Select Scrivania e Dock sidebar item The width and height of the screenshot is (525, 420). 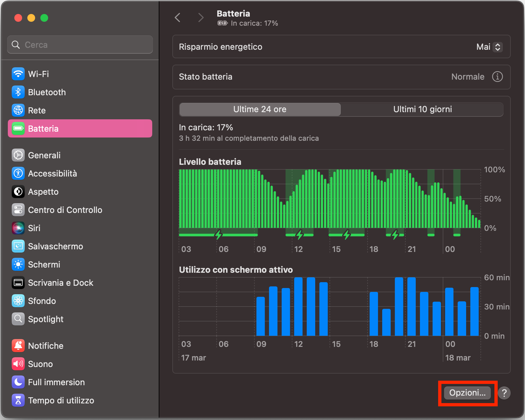point(61,283)
